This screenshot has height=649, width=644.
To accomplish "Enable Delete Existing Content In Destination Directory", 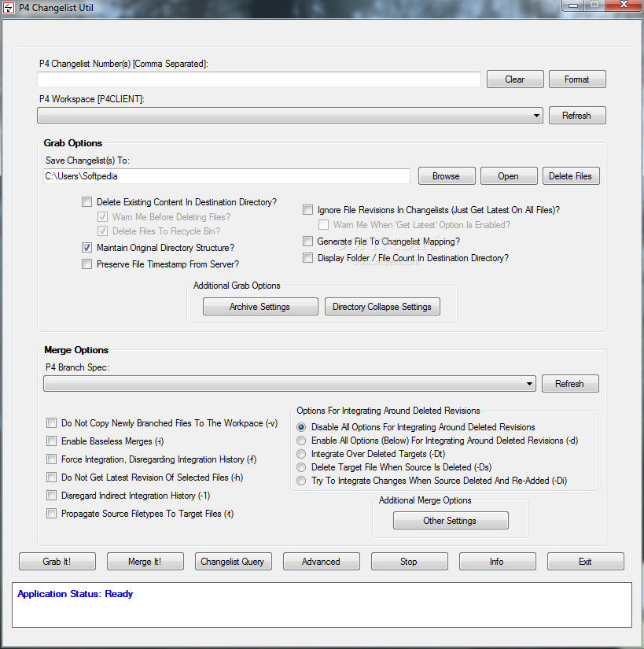I will (x=86, y=202).
